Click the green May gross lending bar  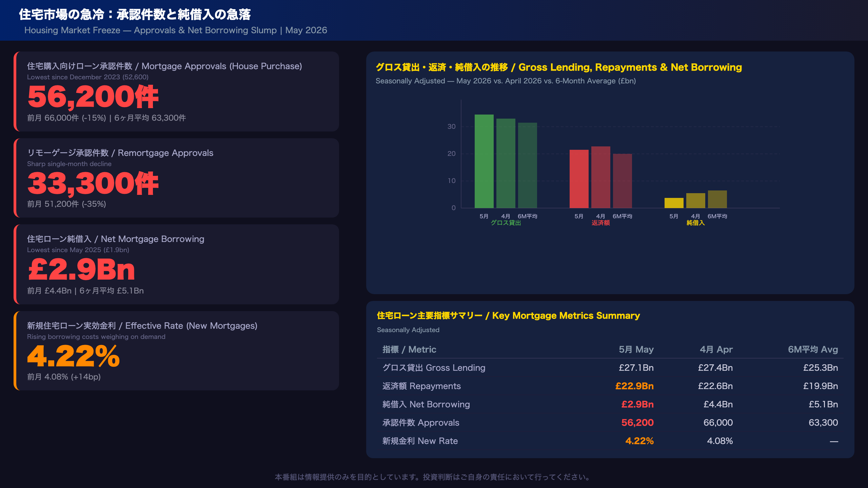(x=484, y=161)
